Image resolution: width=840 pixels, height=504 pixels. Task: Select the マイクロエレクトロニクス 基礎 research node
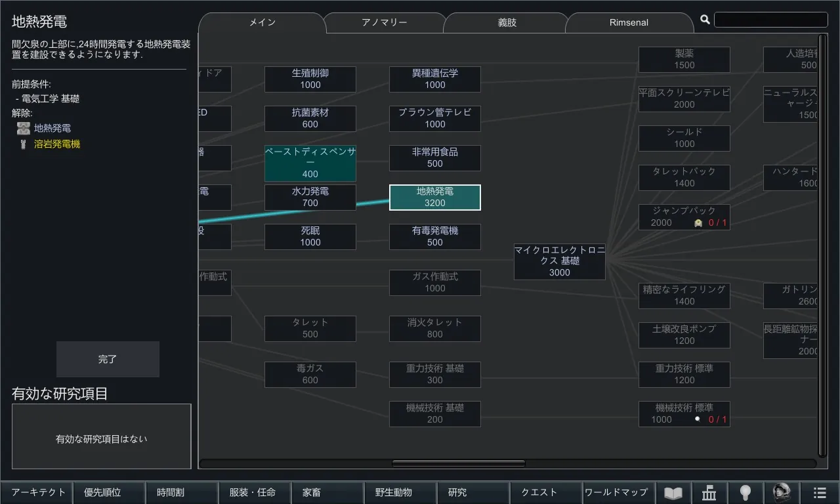tap(559, 261)
